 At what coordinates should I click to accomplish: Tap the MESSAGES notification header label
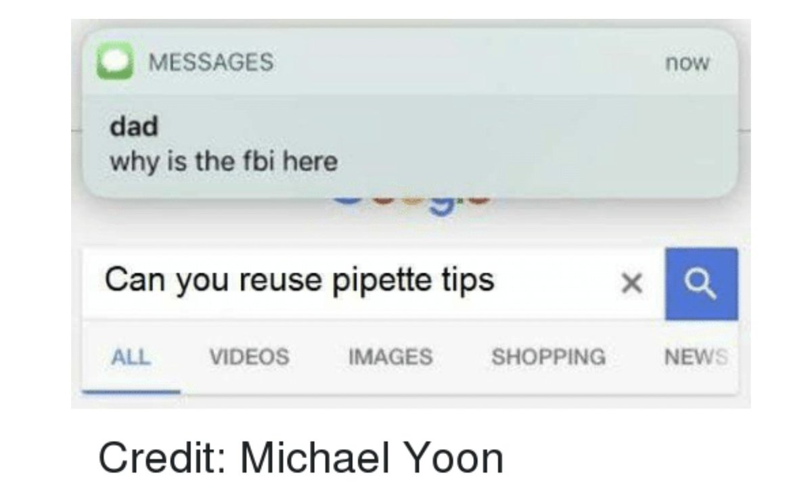[210, 62]
